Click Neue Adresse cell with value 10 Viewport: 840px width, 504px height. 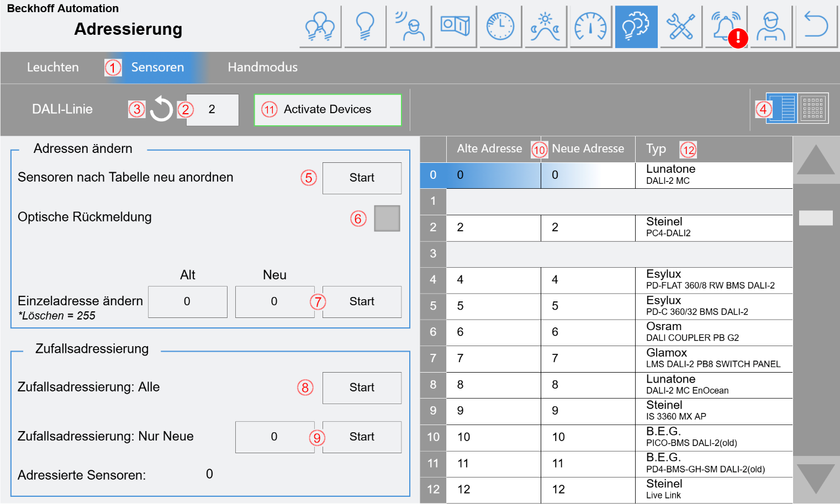pos(588,438)
